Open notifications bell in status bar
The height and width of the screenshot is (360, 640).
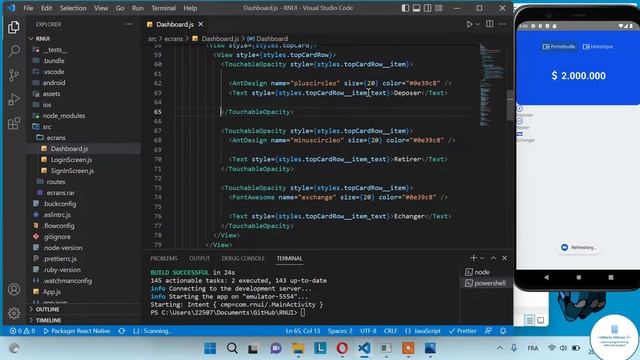503,331
